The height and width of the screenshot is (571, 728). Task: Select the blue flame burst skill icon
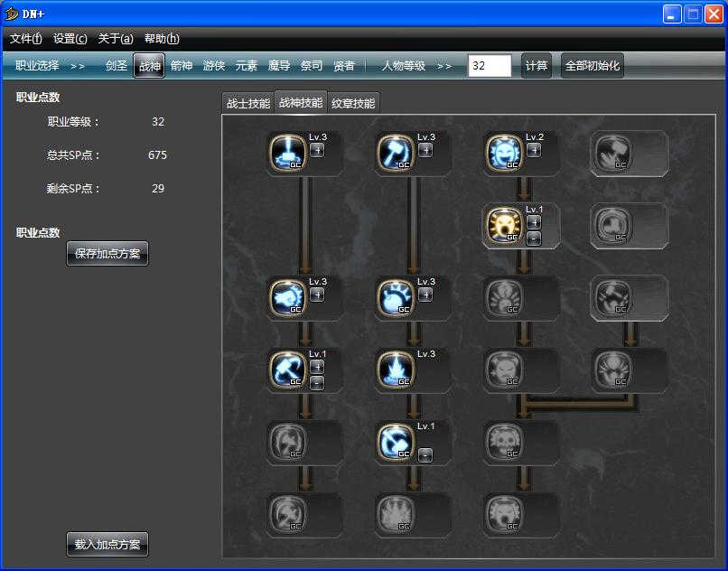[395, 369]
